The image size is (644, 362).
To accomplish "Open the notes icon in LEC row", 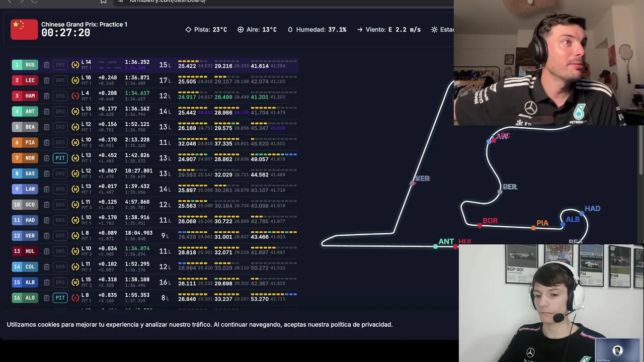I will click(x=46, y=80).
